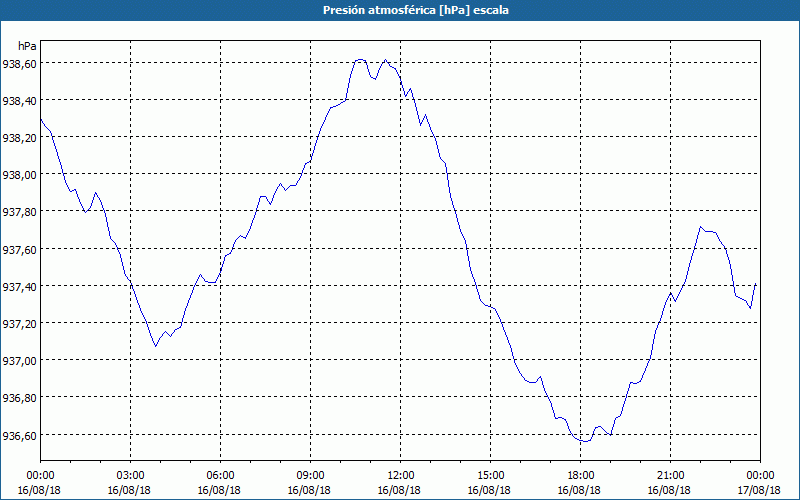
Task: Click the 938,60 y-axis label
Action: click(x=19, y=64)
